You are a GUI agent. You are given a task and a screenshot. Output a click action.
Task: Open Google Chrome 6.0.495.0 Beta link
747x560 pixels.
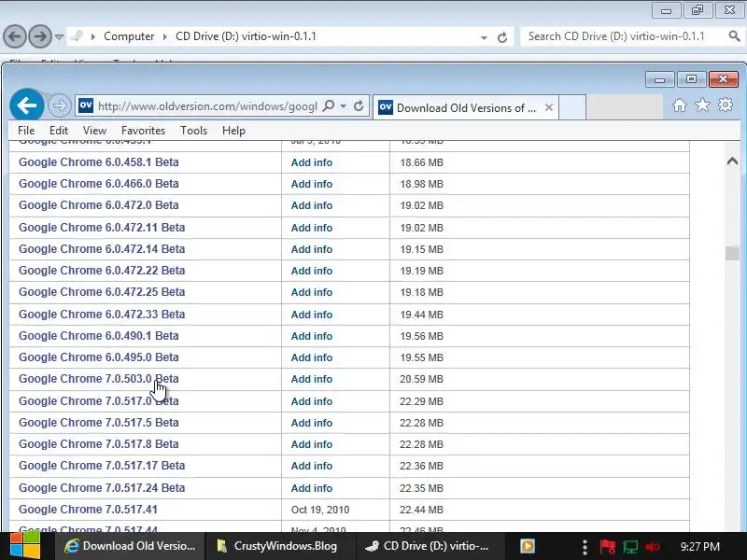[99, 357]
